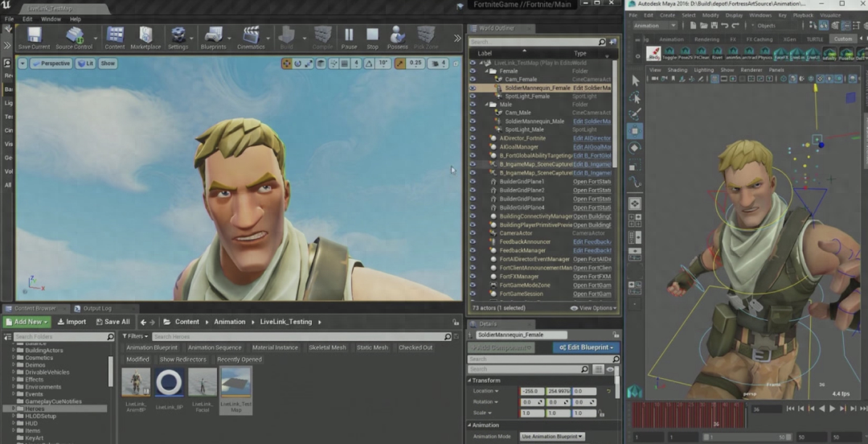This screenshot has width=868, height=444.
Task: Click the Possess toolbar icon
Action: pyautogui.click(x=398, y=39)
